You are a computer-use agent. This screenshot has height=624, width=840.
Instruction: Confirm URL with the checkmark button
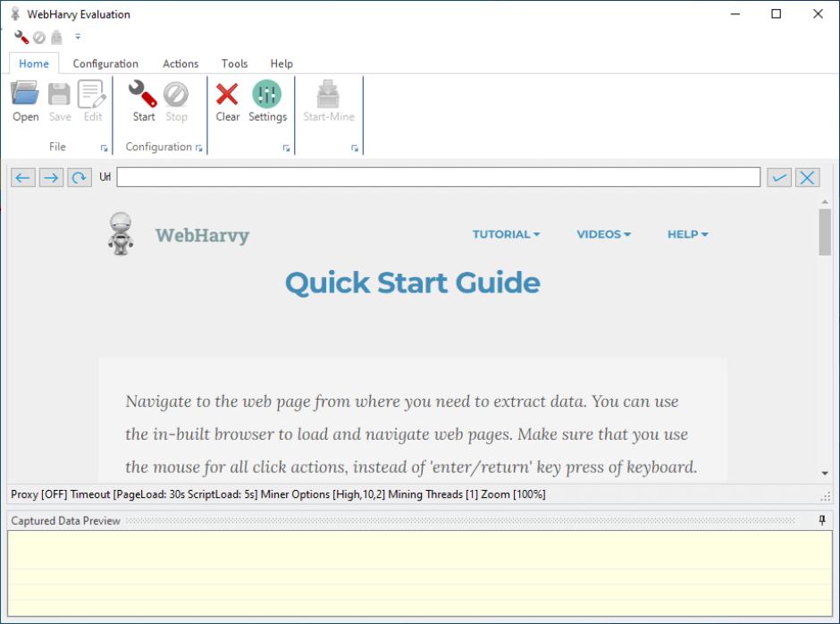(779, 177)
